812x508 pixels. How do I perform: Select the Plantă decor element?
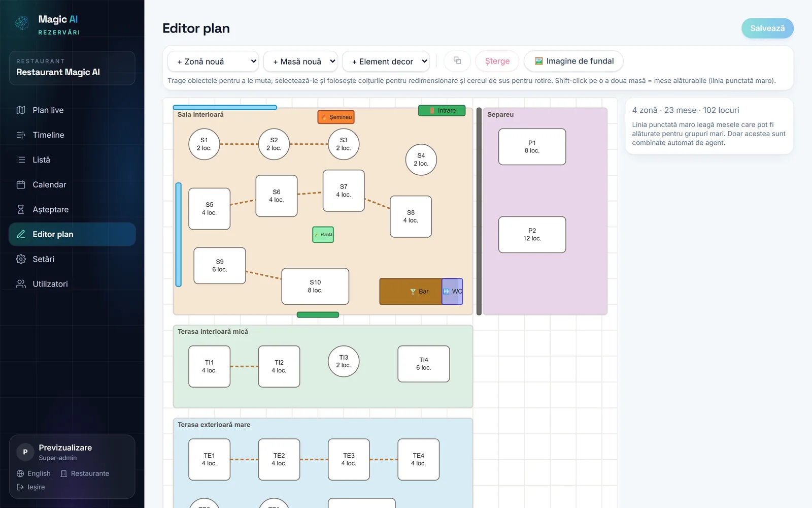[x=323, y=235]
